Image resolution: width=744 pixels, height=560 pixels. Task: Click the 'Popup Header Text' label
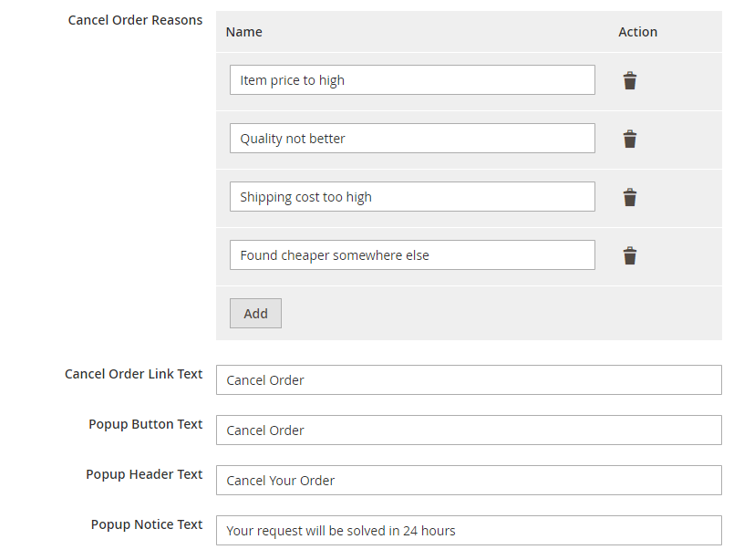pyautogui.click(x=144, y=474)
